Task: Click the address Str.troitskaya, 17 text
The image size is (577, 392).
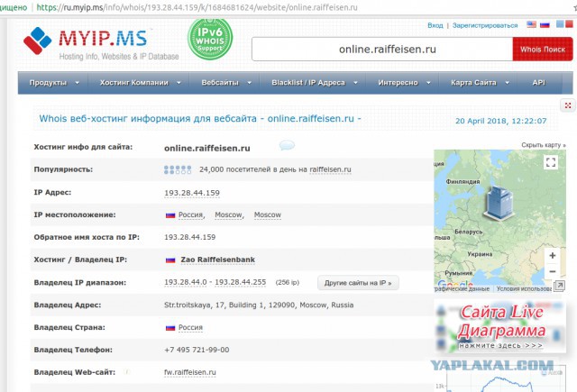Action: [x=259, y=305]
